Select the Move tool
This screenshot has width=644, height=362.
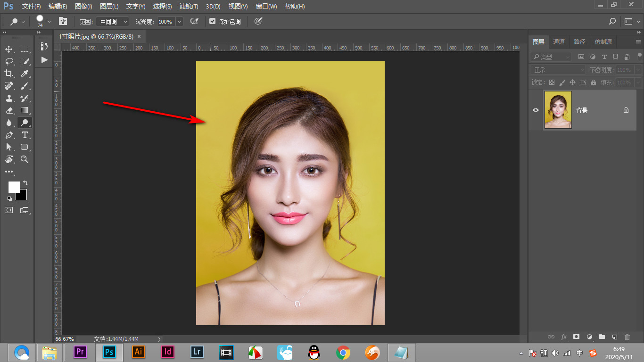click(9, 49)
